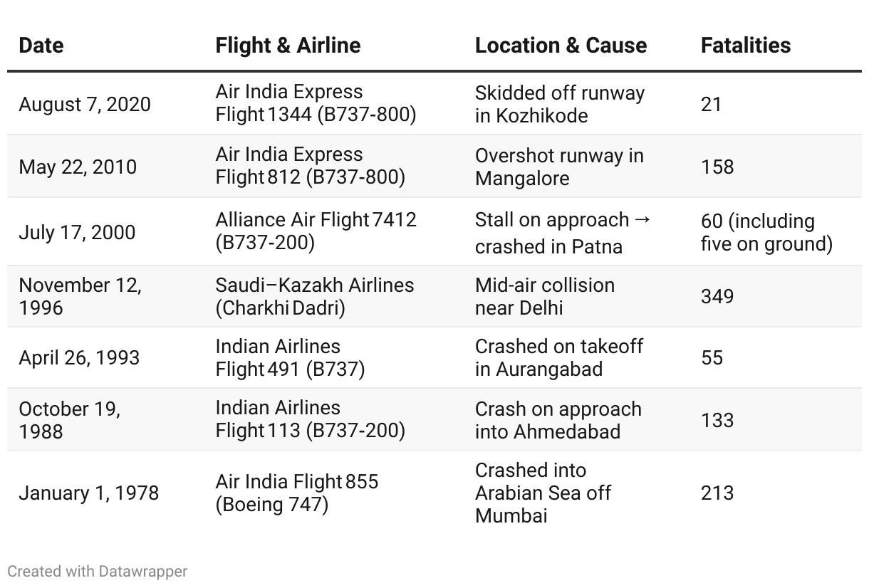
Task: Click the May 22, 2010 date cell
Action: (78, 167)
